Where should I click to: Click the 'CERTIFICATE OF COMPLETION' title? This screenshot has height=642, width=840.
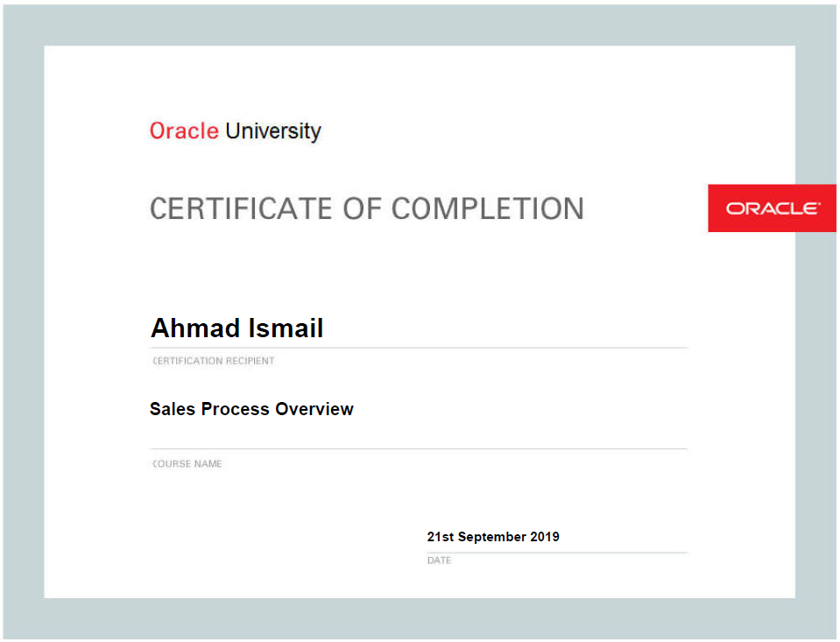coord(366,208)
